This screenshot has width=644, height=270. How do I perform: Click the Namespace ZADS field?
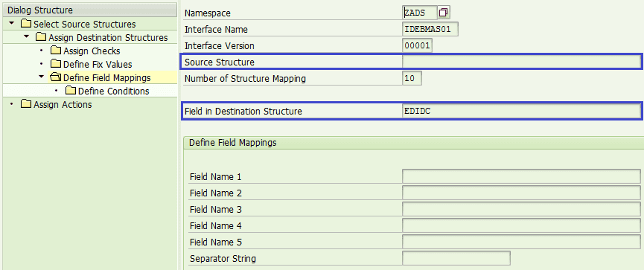[x=420, y=13]
